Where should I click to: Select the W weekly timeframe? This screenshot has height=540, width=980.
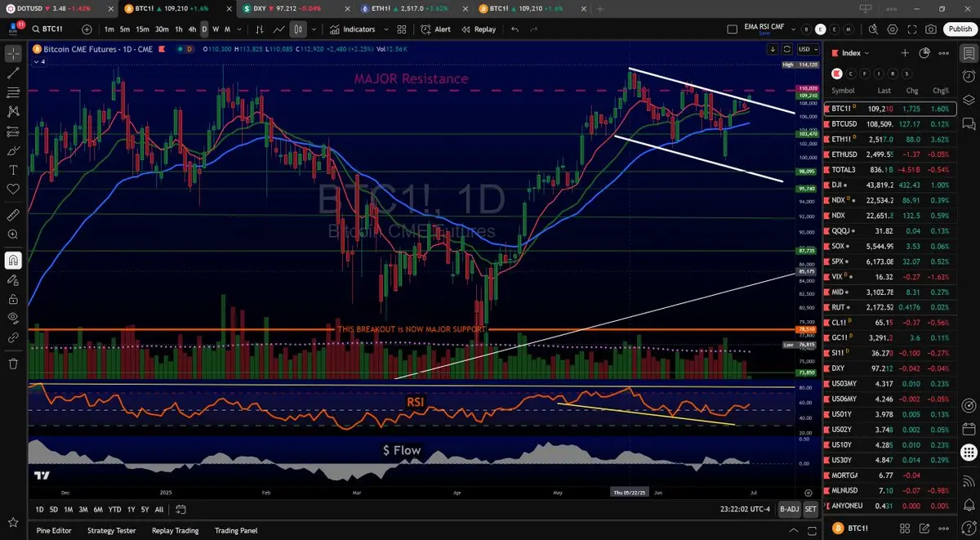(x=216, y=29)
